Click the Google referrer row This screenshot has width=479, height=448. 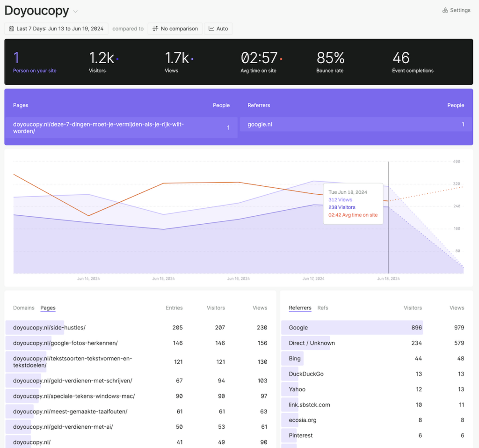click(298, 328)
